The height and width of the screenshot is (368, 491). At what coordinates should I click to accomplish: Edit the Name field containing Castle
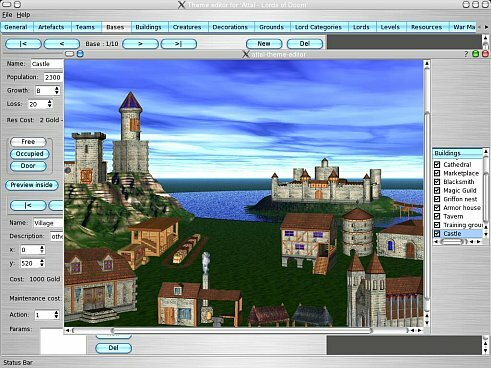coord(47,64)
